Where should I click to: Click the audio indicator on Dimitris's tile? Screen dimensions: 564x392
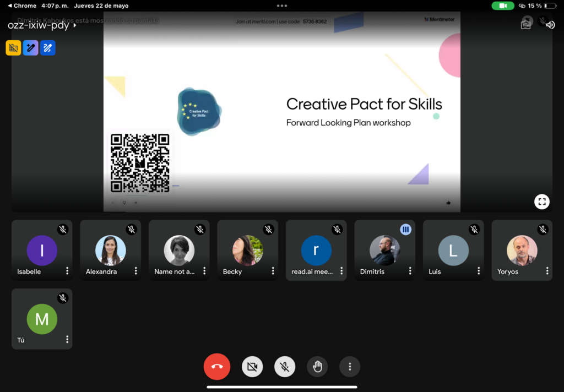coord(405,230)
